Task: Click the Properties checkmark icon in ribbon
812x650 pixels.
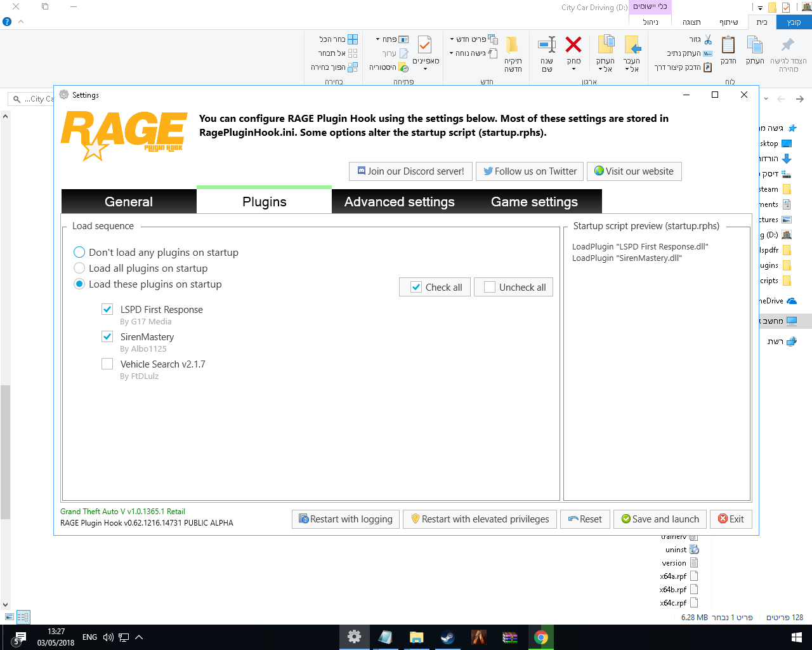Action: (x=425, y=45)
